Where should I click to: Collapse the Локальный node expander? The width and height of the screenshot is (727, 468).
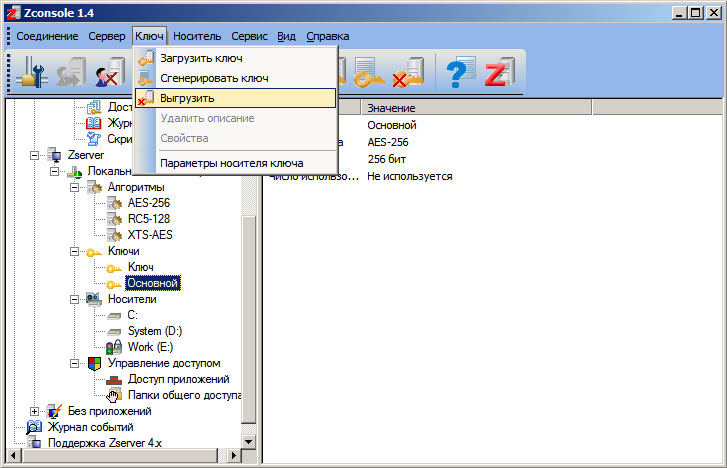(x=54, y=171)
